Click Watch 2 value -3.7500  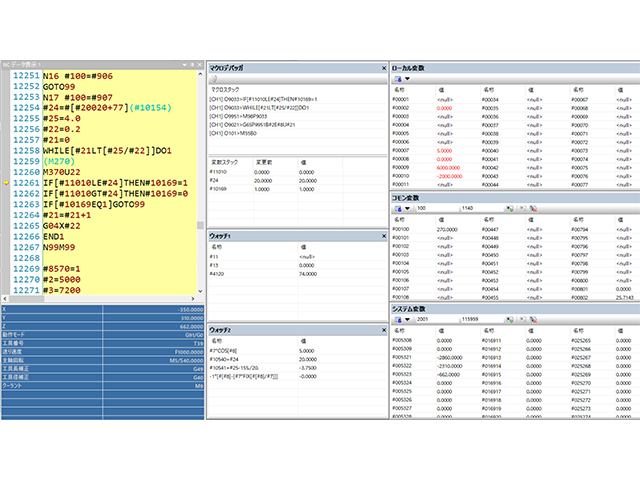(x=308, y=368)
